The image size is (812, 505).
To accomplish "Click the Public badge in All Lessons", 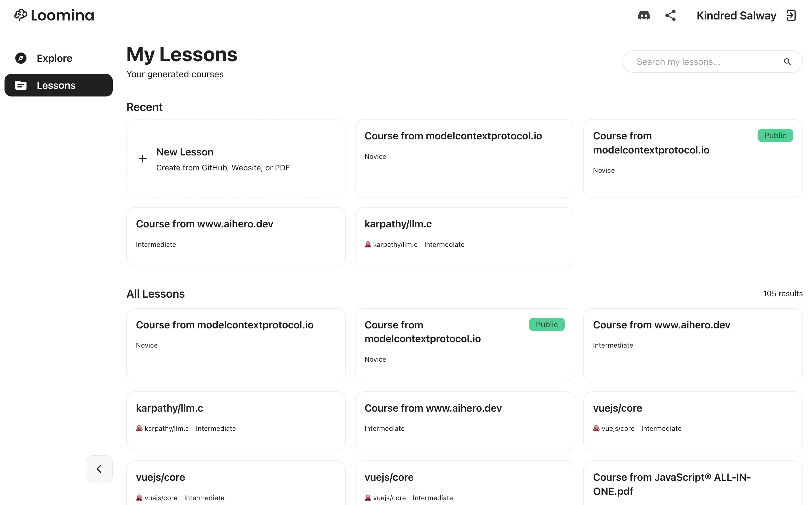I will (x=546, y=324).
